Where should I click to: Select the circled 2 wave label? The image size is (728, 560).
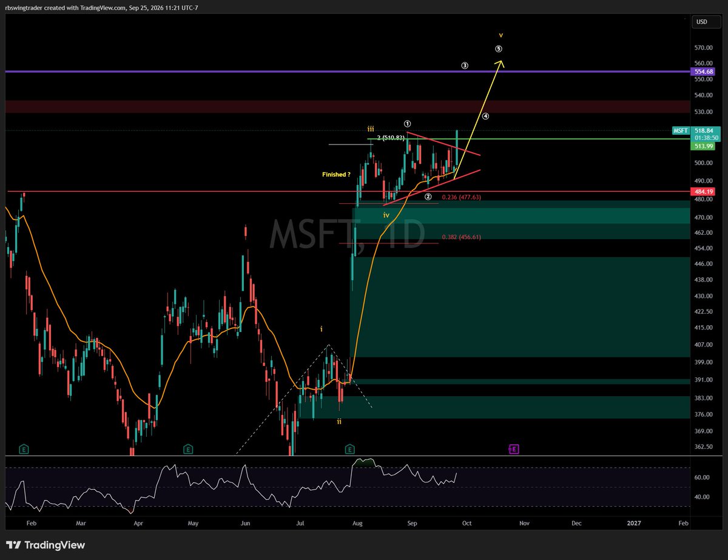[x=428, y=197]
